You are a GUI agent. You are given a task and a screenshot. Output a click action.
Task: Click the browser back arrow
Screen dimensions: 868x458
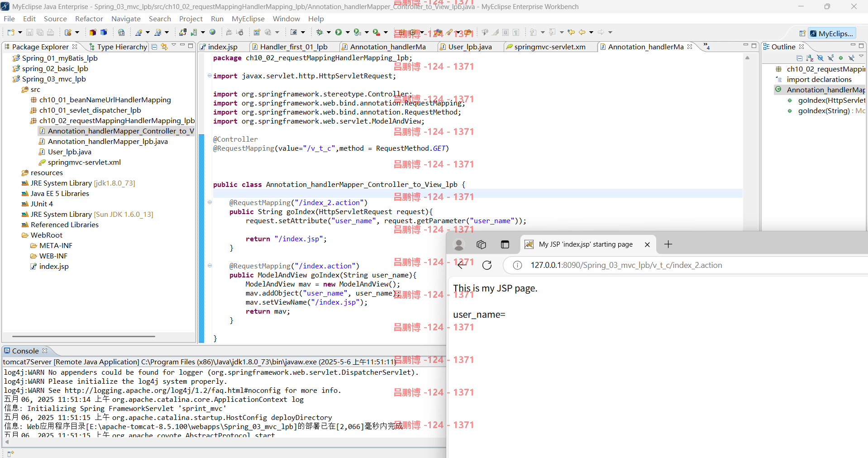pos(461,265)
